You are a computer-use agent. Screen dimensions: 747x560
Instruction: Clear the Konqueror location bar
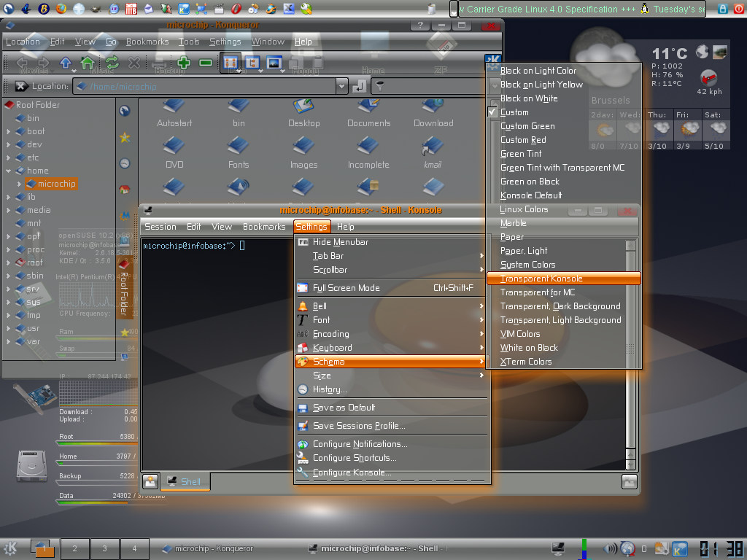pos(21,86)
